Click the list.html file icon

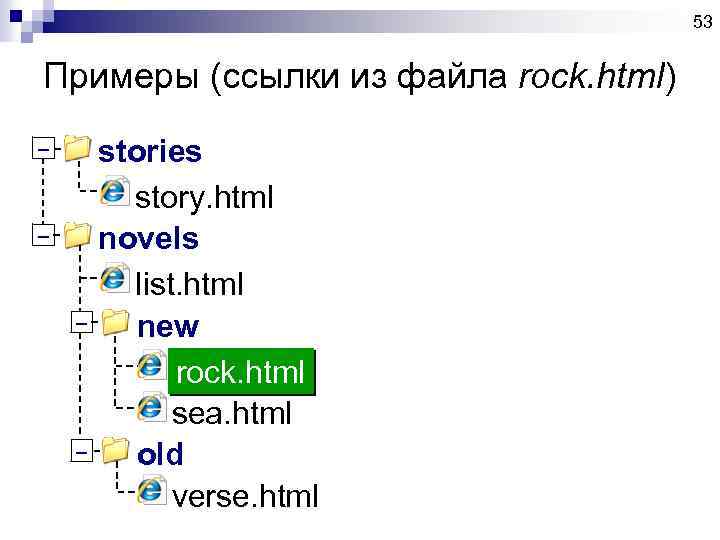[115, 278]
